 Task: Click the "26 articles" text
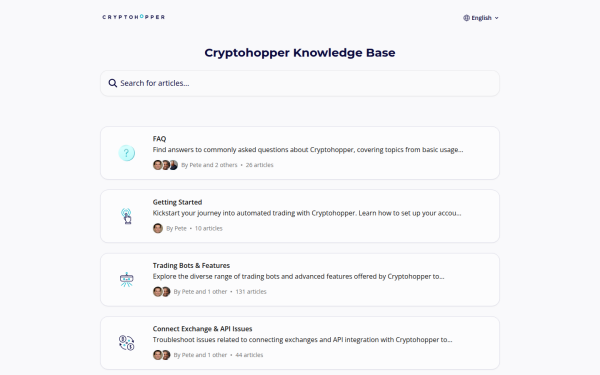coord(259,165)
